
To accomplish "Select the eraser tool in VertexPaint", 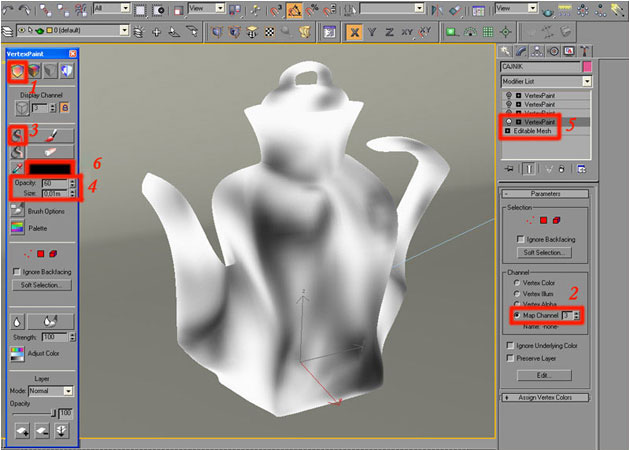I will [48, 151].
